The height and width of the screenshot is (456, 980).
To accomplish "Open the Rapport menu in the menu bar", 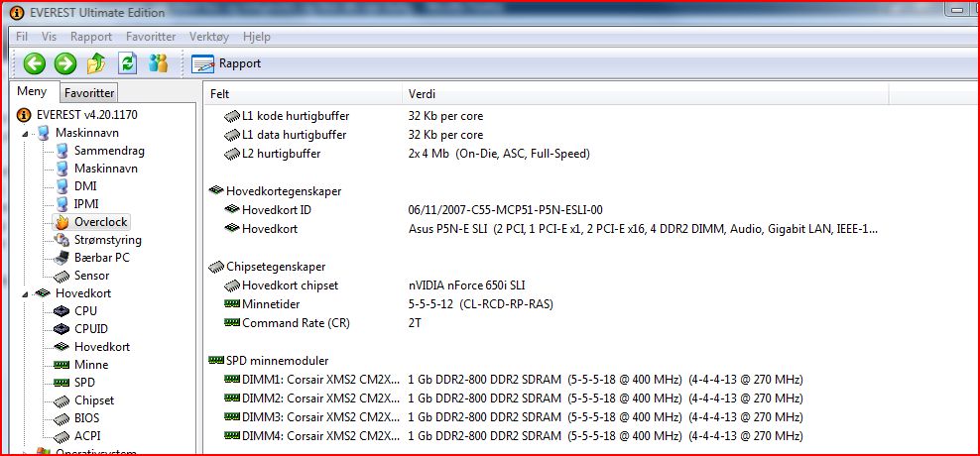I will [91, 37].
